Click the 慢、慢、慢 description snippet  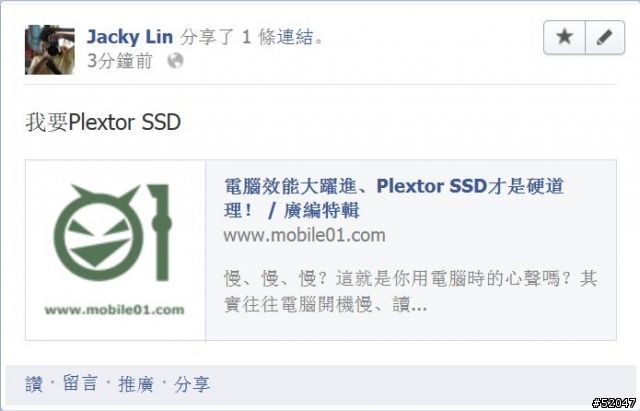point(410,291)
